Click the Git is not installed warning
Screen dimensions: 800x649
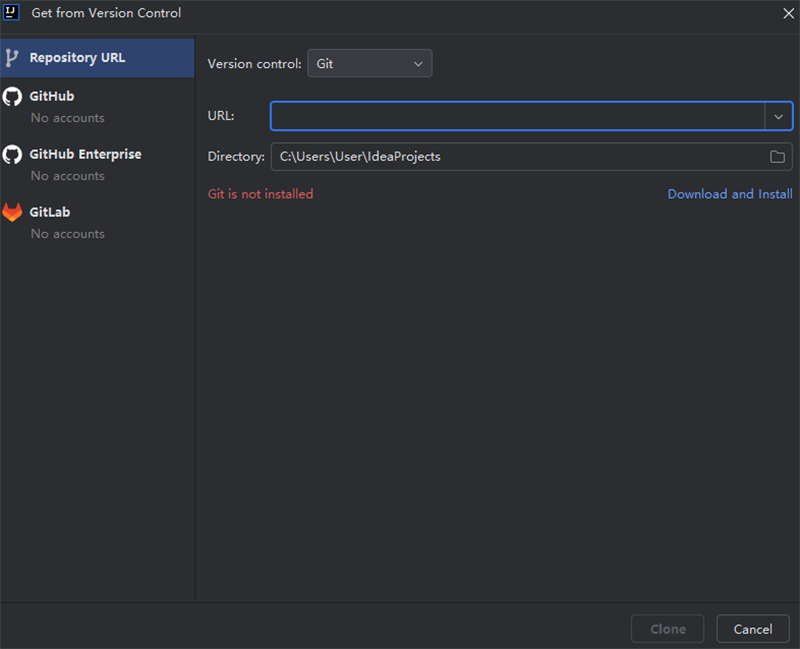tap(260, 193)
